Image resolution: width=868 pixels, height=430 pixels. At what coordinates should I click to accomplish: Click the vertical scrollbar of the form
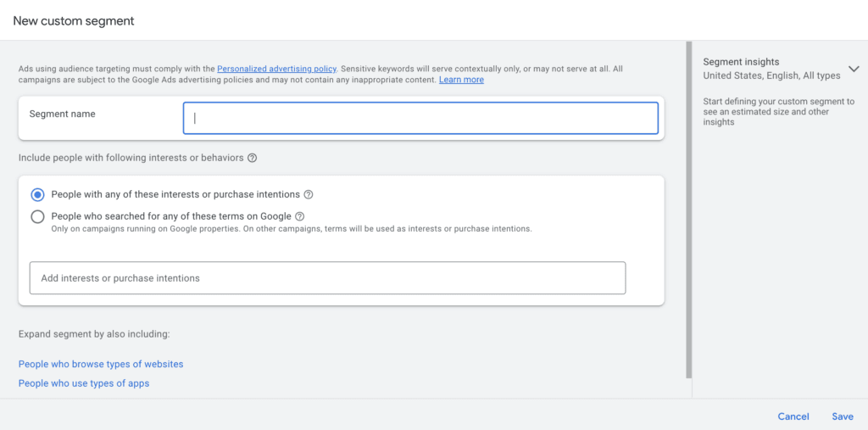click(x=688, y=209)
